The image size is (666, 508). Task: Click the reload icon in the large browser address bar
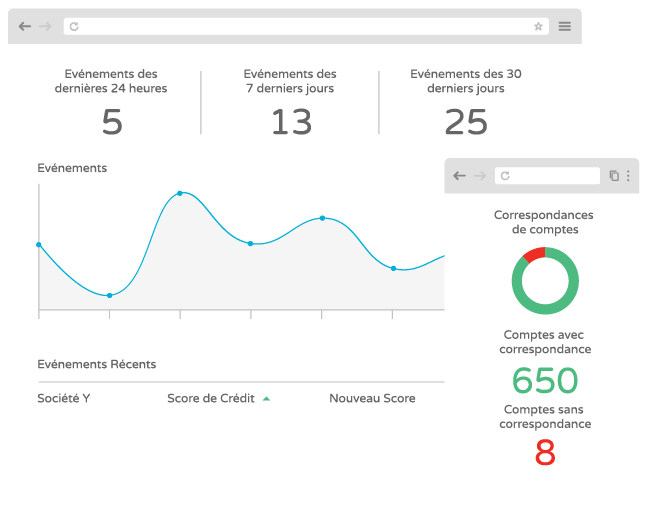coord(74,27)
